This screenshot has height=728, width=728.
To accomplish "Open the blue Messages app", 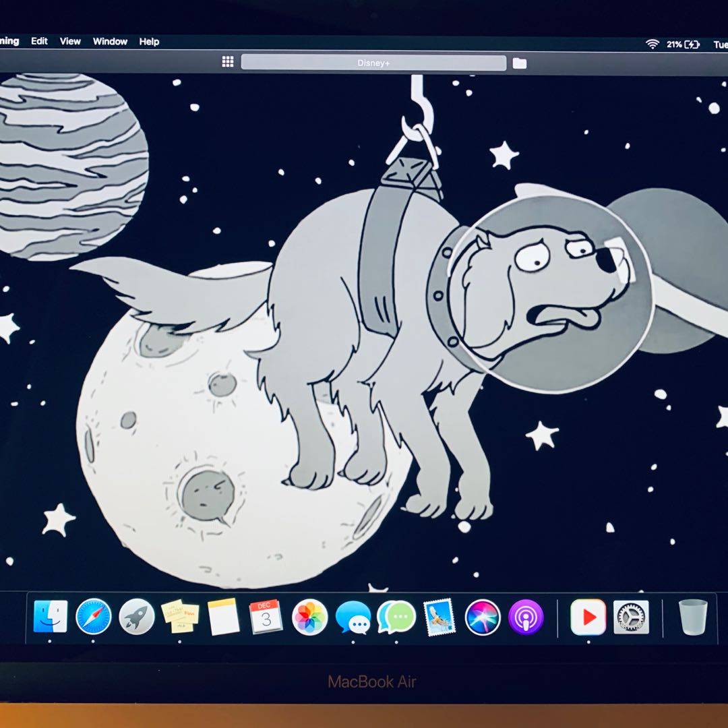I will (x=353, y=617).
